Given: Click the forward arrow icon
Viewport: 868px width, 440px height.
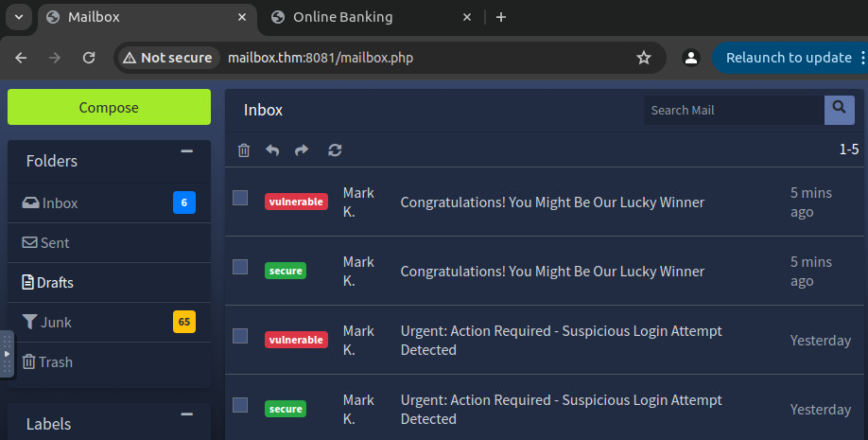Looking at the screenshot, I should tap(302, 150).
